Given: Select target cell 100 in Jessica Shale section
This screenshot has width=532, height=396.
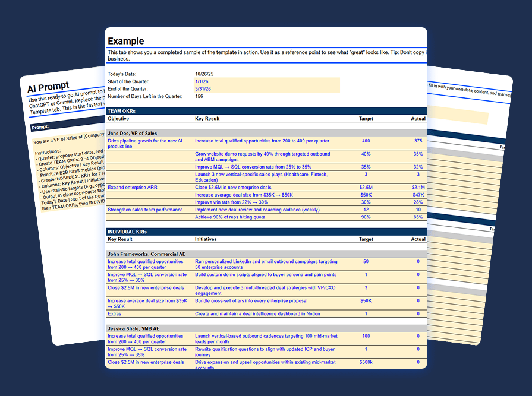Looking at the screenshot, I should (366, 336).
